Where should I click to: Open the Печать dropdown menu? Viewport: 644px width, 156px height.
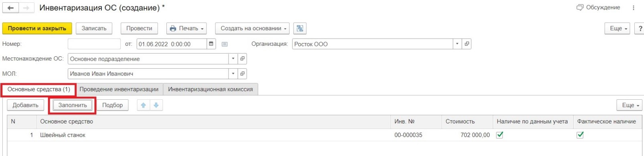[186, 29]
